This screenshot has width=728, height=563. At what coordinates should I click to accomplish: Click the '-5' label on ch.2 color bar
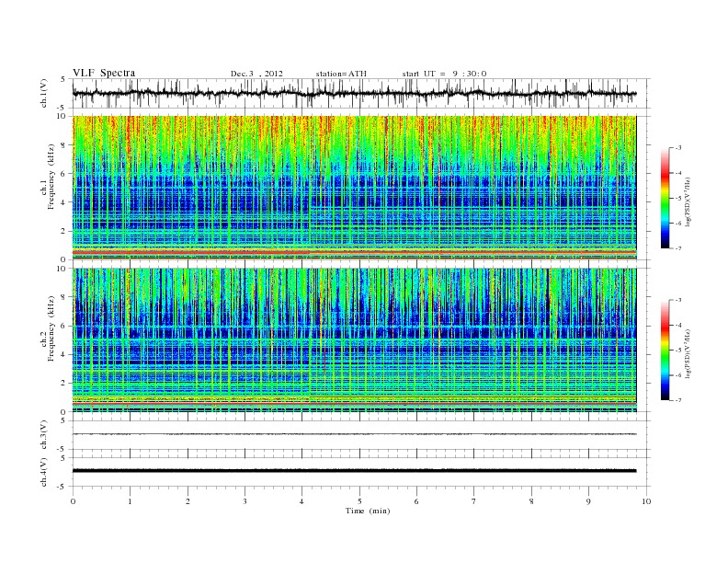pos(678,350)
